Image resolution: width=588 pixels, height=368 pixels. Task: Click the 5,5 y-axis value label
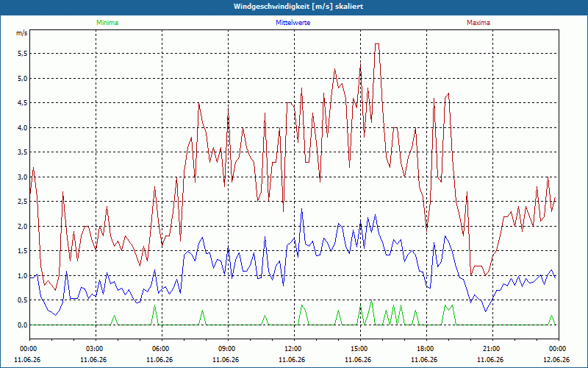(23, 54)
